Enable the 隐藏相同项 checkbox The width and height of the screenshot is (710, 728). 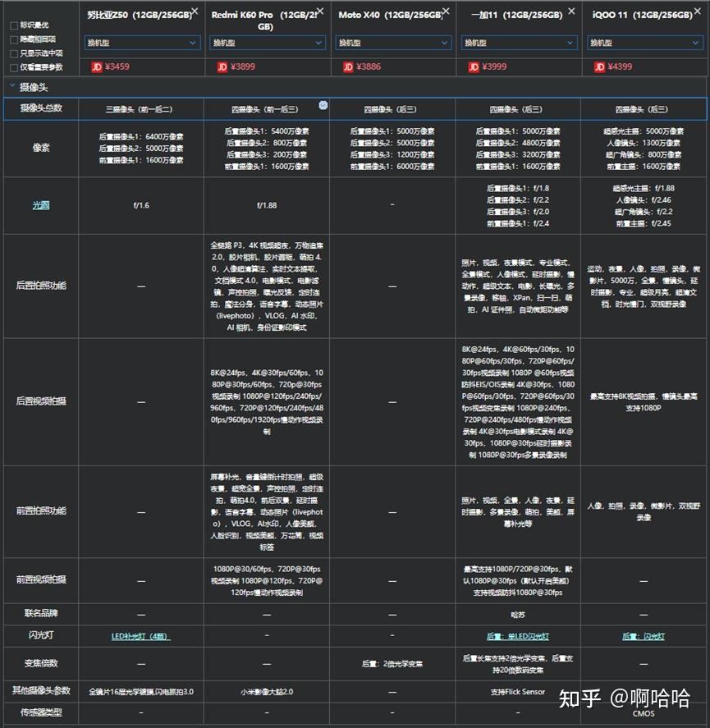[x=14, y=39]
